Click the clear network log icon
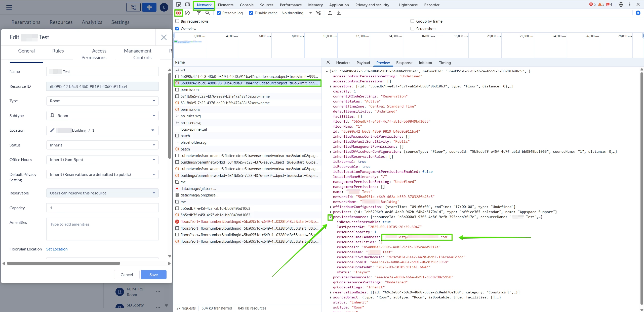This screenshot has width=644, height=312. (x=187, y=13)
